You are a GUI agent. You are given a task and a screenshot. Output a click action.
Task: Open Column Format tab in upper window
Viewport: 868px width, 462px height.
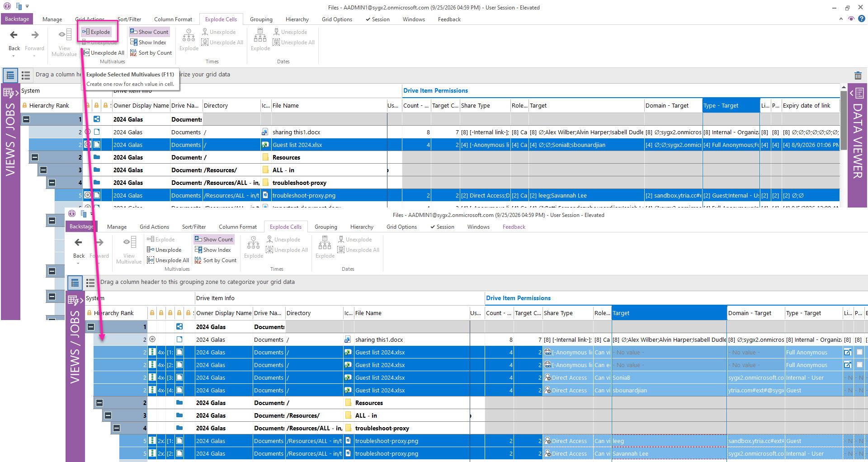(173, 19)
